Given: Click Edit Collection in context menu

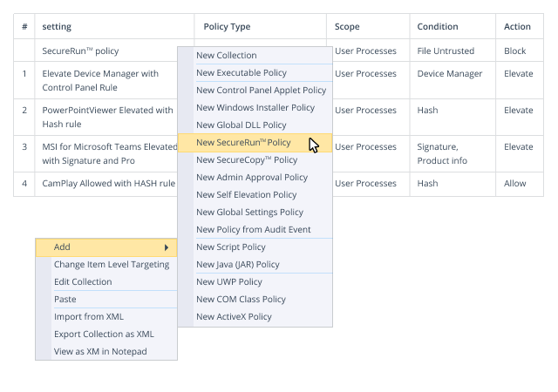Looking at the screenshot, I should tap(83, 282).
